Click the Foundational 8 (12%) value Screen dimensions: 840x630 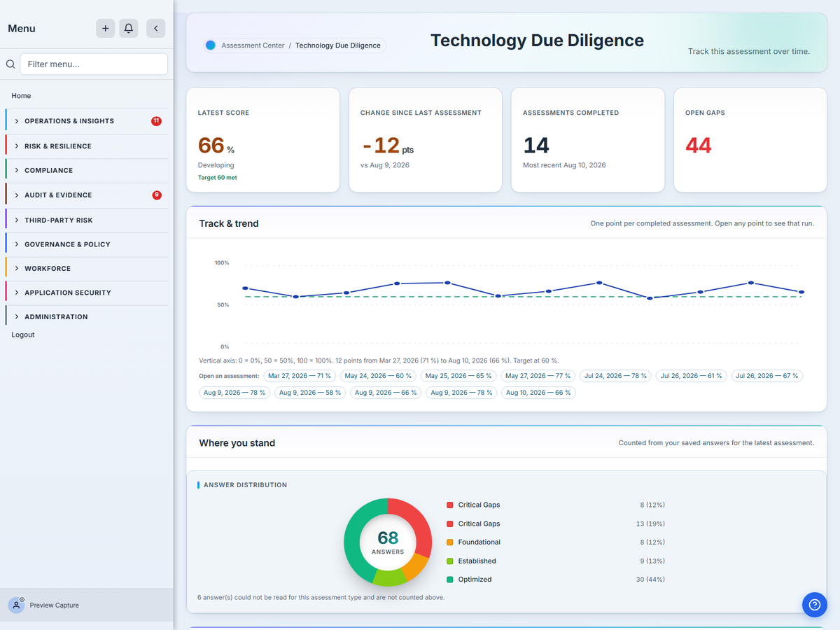(652, 542)
